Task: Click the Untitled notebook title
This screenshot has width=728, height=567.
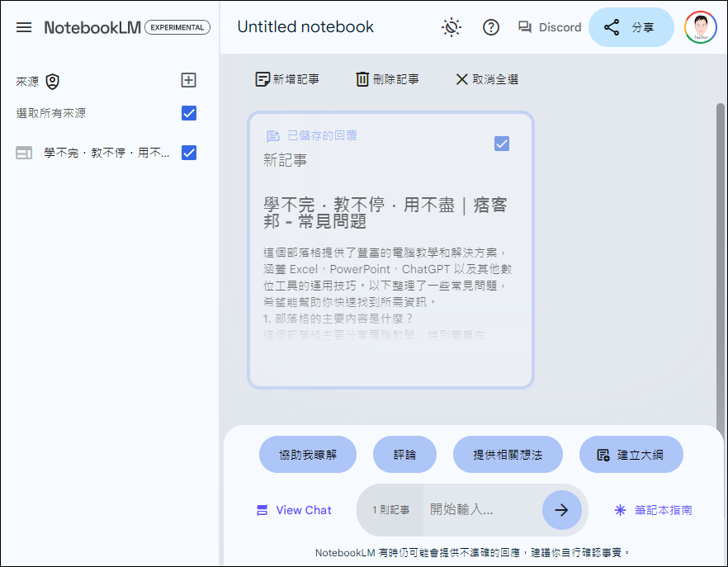Action: coord(305,27)
